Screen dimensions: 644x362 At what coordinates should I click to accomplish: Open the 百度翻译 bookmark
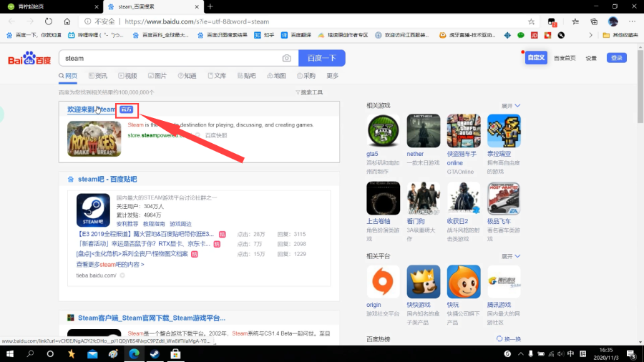coord(296,35)
